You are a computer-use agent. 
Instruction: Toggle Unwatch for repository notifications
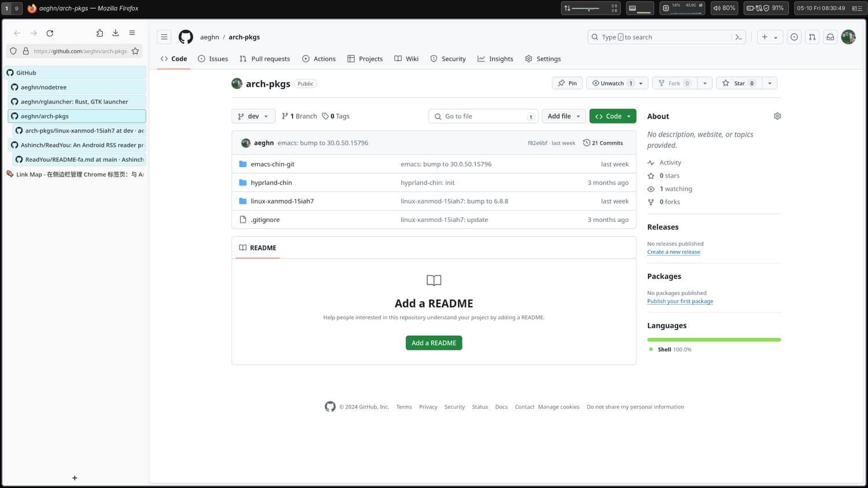point(612,83)
